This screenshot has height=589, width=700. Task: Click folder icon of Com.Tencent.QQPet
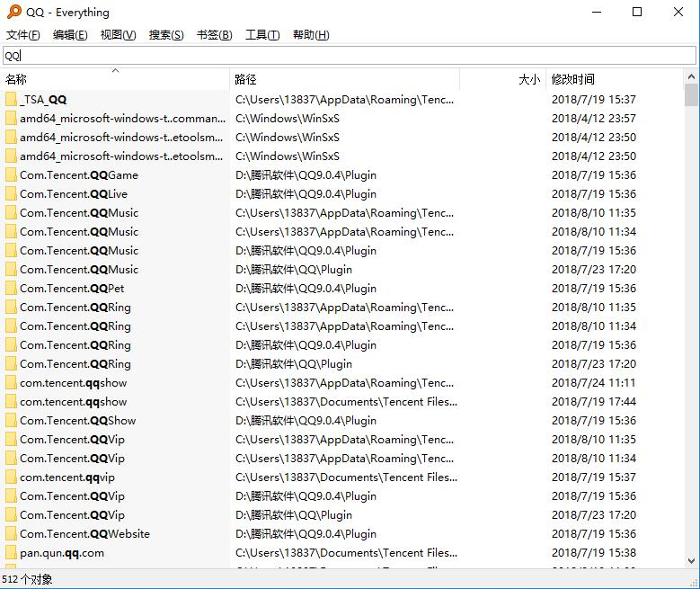11,289
